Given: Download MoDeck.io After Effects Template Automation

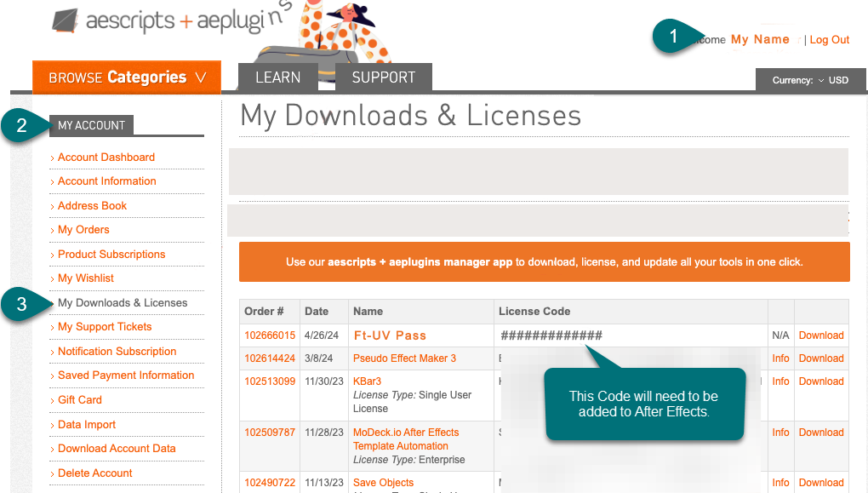Looking at the screenshot, I should (x=820, y=433).
